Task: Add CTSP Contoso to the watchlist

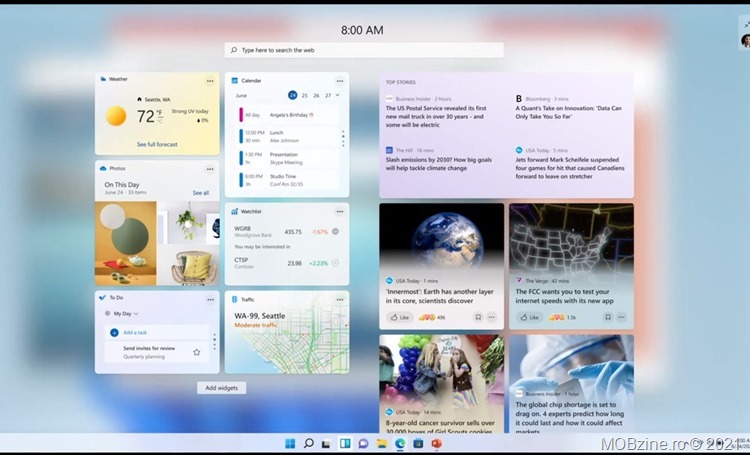Action: tap(335, 263)
